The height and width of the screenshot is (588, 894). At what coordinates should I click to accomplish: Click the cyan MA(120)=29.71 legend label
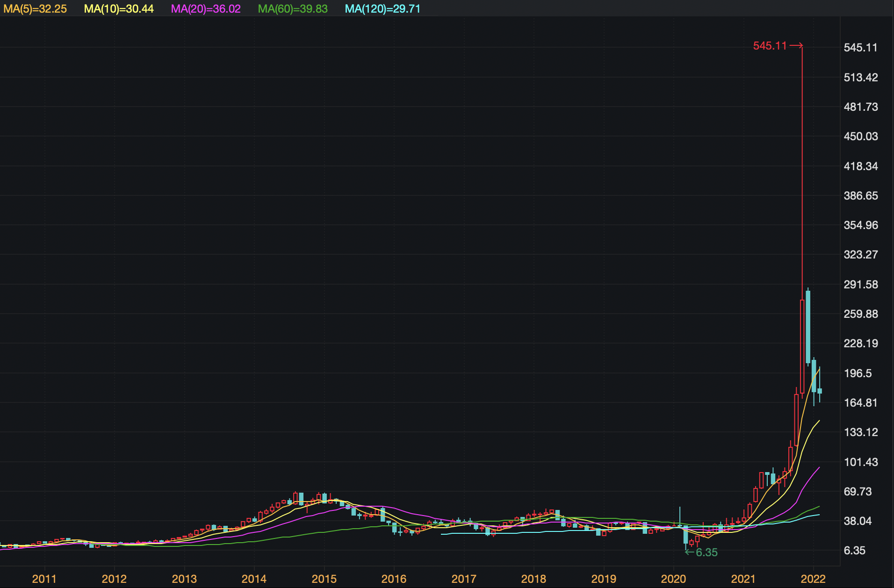382,9
